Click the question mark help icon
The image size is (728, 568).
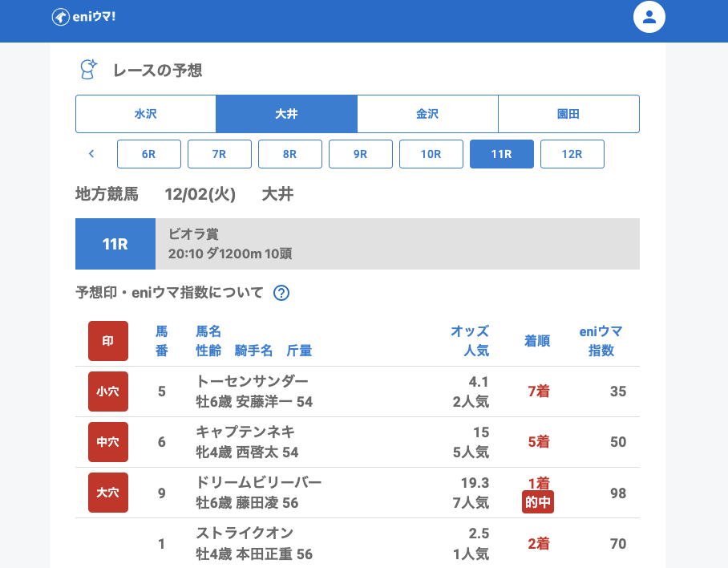281,293
